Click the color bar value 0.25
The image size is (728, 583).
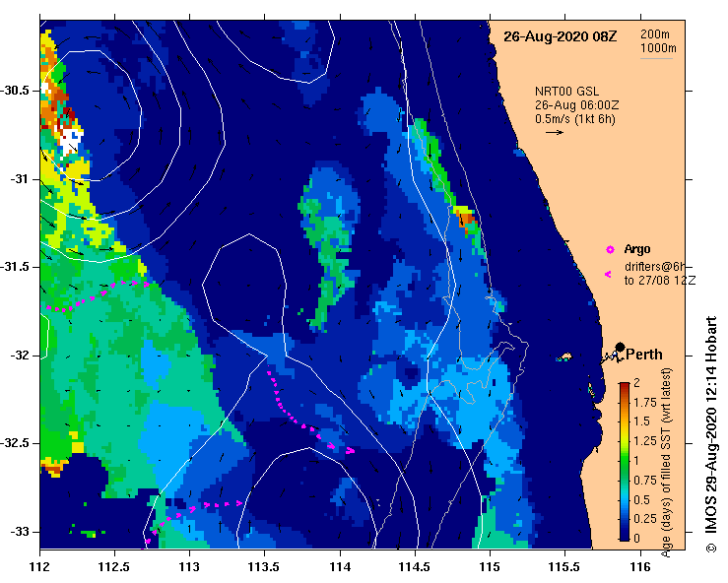click(645, 518)
